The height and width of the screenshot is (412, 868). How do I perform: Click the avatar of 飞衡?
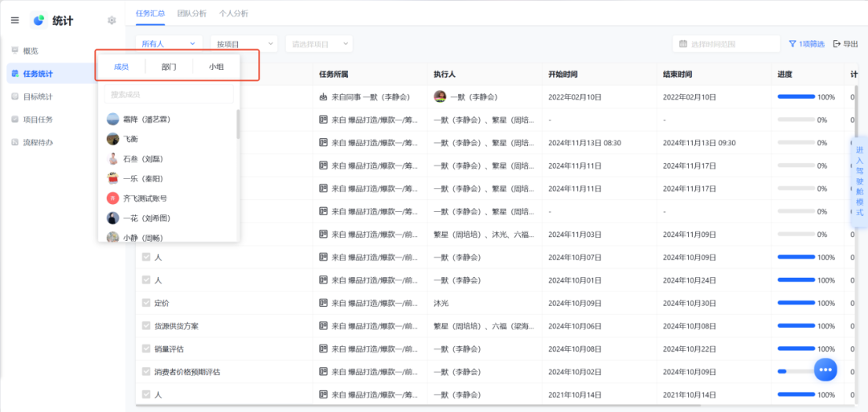(113, 139)
